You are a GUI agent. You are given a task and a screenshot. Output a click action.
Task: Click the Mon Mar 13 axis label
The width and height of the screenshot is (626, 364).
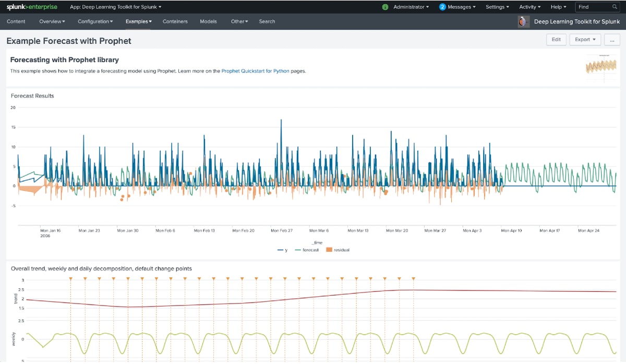pos(358,230)
